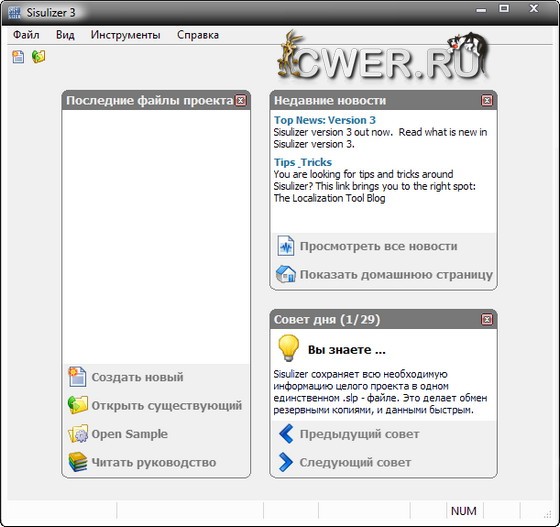Click the news document icon beside Просмотреть все новости

[285, 246]
